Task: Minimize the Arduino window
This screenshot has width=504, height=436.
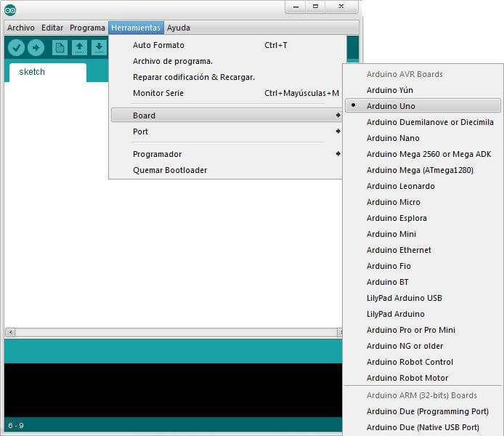Action: tap(296, 7)
